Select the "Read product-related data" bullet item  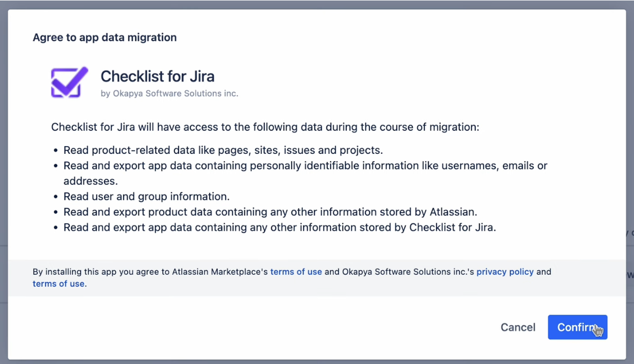click(x=223, y=150)
